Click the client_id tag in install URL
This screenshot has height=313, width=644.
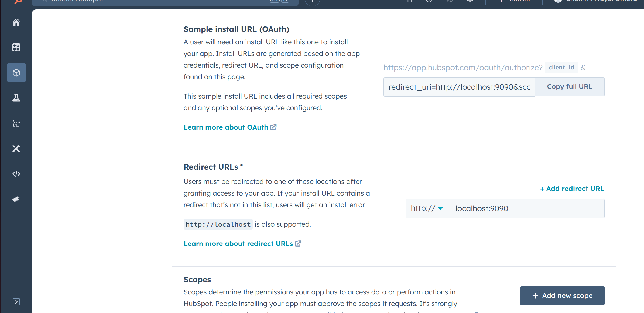561,68
